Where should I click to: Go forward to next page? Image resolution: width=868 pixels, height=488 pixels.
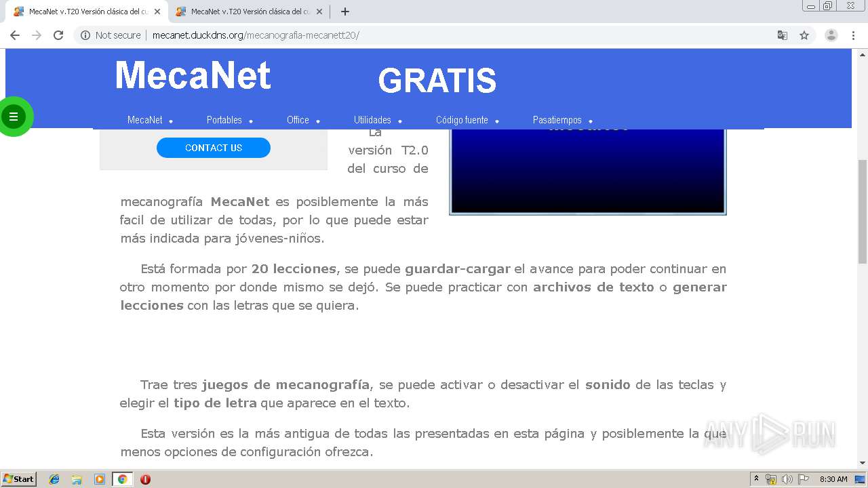[x=37, y=35]
